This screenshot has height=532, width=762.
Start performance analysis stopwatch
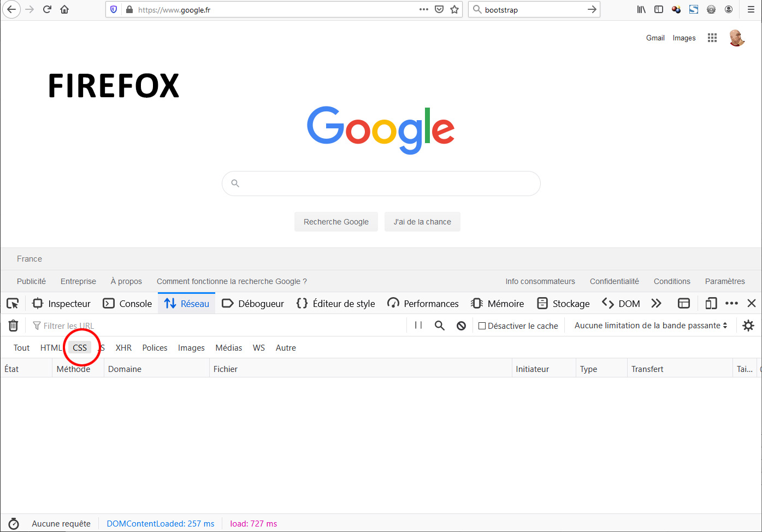click(x=14, y=523)
